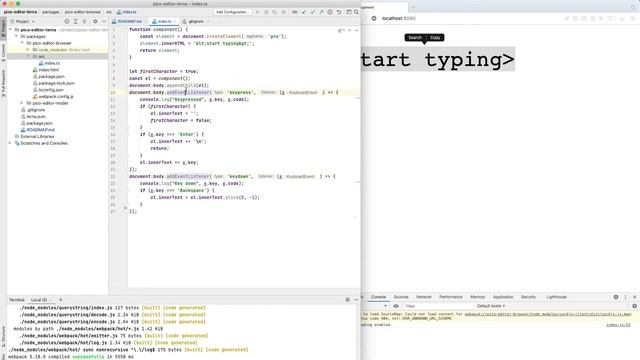
Task: Open Project panel settings gear
Action: (x=95, y=21)
